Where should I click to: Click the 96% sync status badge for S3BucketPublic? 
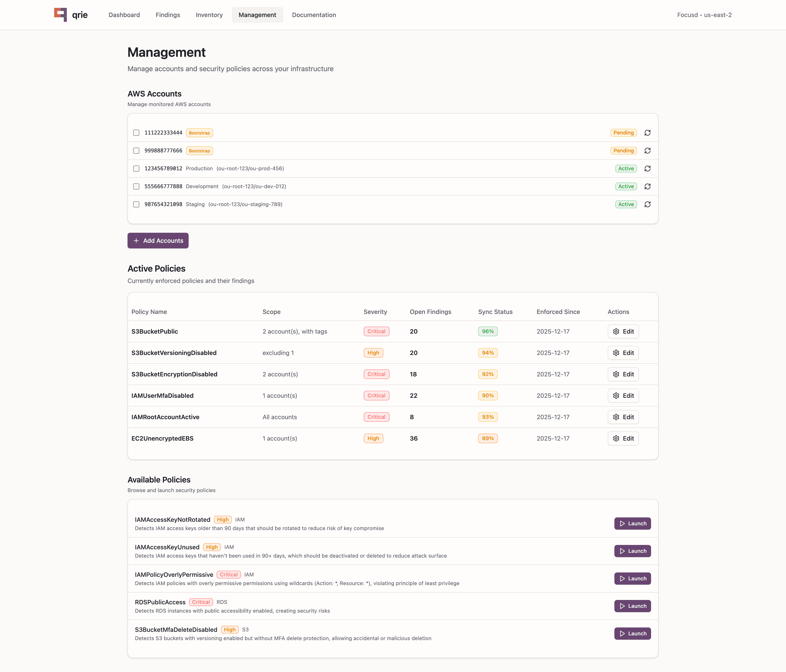pos(488,331)
